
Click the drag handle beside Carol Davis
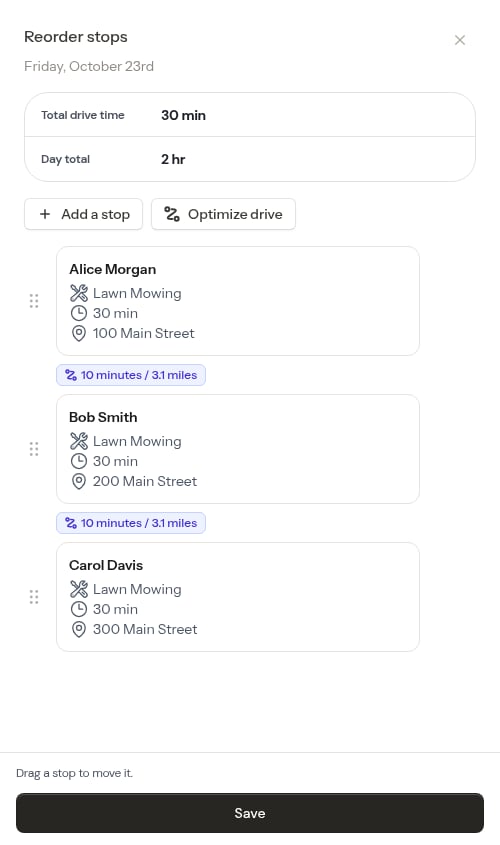[34, 597]
